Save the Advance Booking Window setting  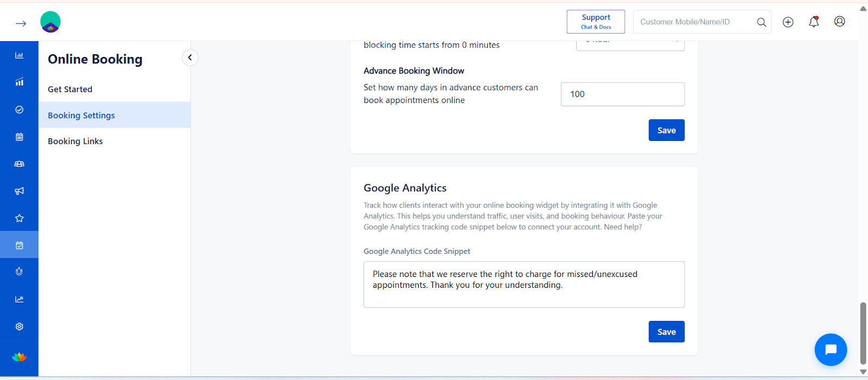coord(666,130)
